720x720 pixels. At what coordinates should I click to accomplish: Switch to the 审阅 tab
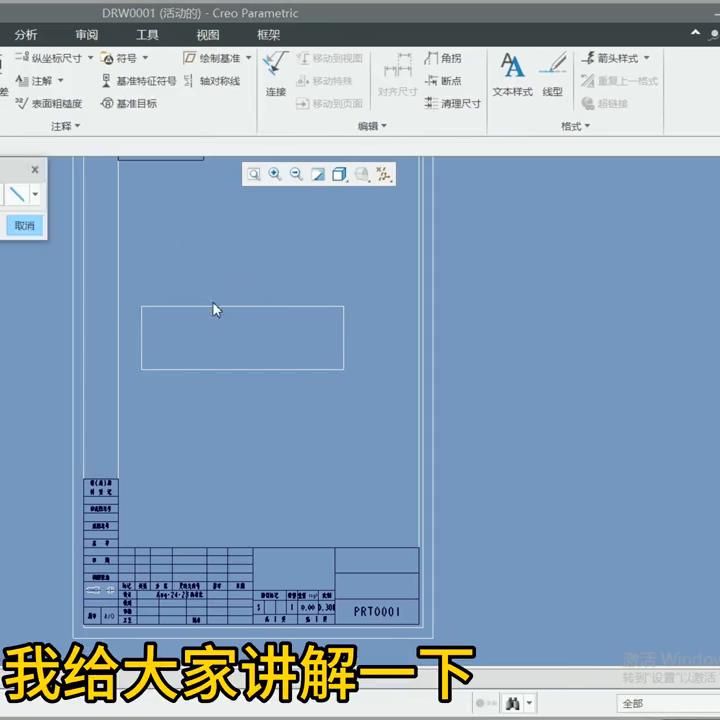point(86,35)
